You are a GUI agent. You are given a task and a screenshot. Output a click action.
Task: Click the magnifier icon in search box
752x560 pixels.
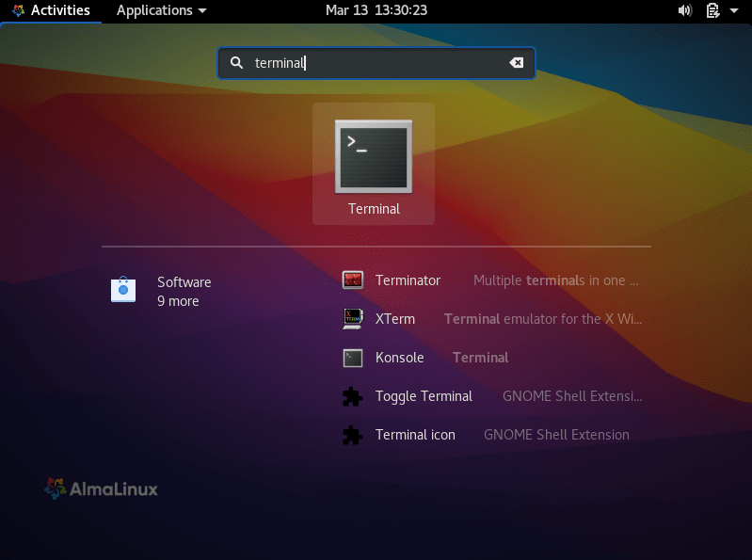click(236, 63)
